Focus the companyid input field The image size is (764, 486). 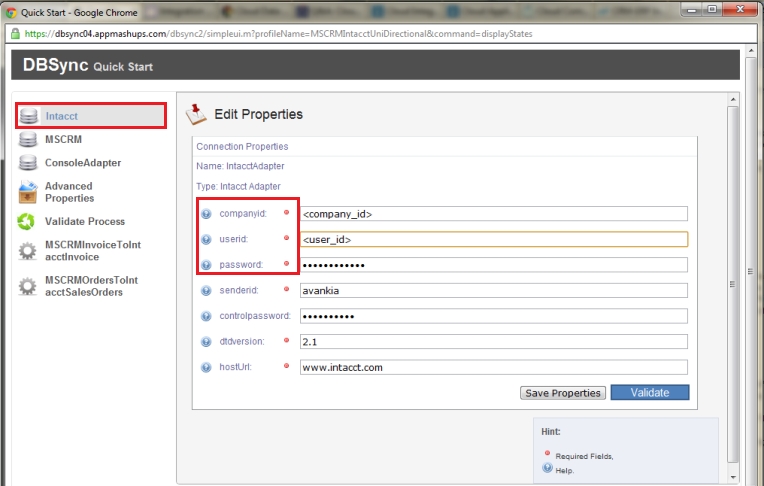coord(493,214)
